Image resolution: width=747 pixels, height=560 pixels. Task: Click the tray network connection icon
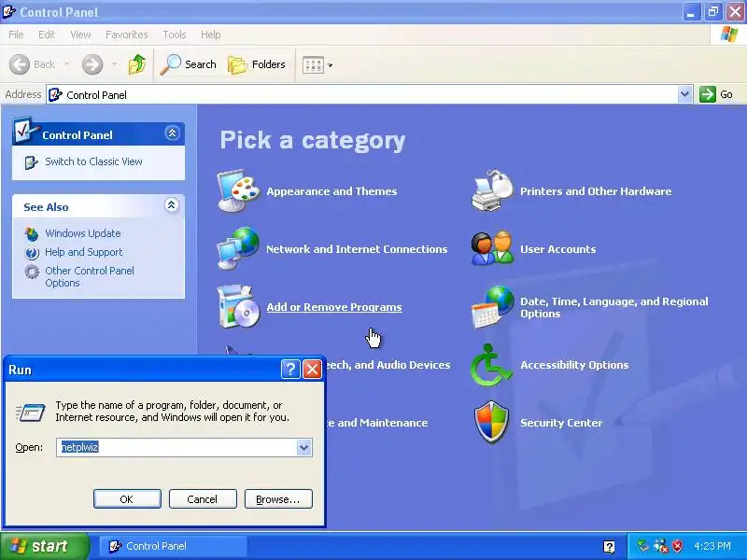point(661,546)
